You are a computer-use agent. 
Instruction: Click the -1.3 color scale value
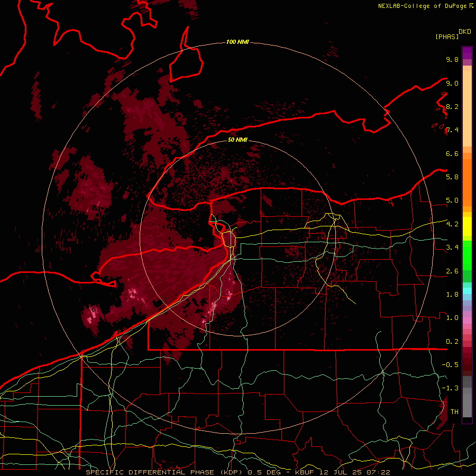click(450, 388)
